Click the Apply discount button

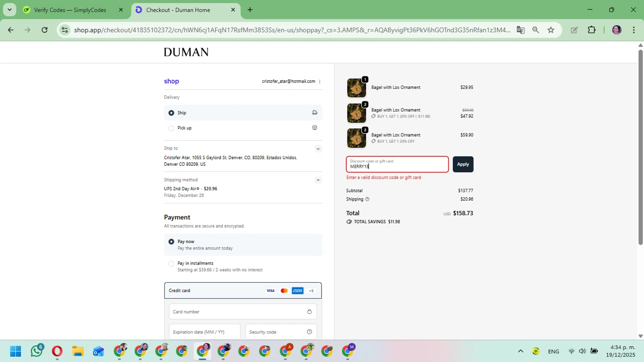point(463,164)
